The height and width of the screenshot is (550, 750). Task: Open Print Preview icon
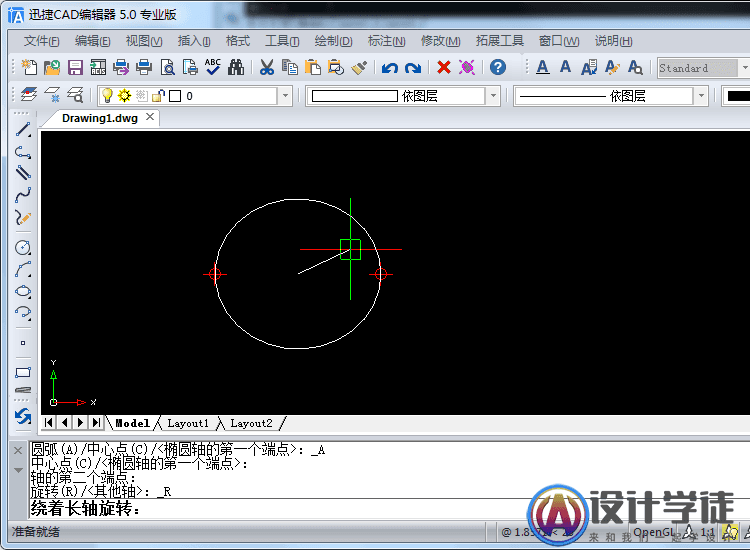click(167, 67)
